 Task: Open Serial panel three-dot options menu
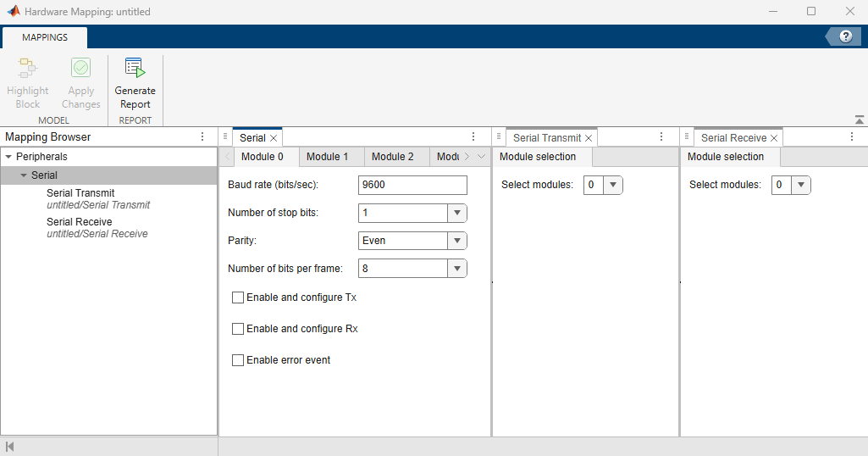pos(473,136)
